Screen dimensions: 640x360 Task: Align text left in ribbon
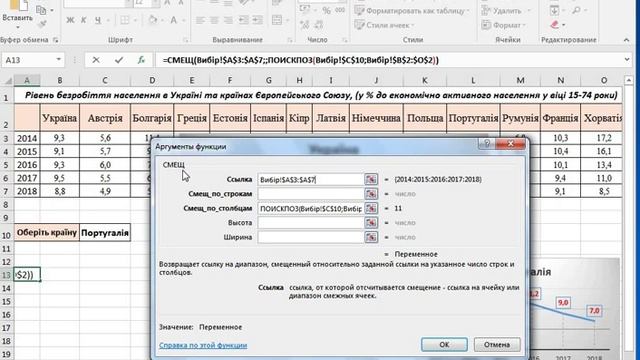pos(200,20)
